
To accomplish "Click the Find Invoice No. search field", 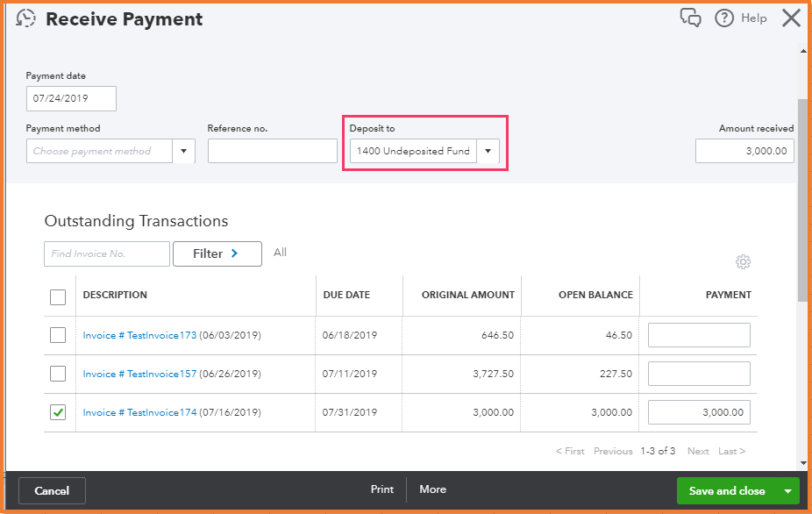I will pyautogui.click(x=106, y=253).
